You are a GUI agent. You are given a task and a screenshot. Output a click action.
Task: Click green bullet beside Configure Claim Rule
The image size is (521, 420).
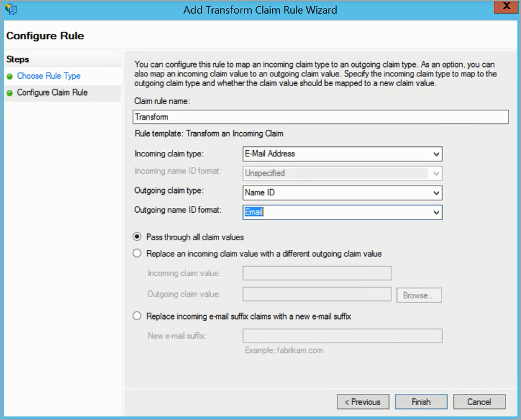[x=10, y=93]
